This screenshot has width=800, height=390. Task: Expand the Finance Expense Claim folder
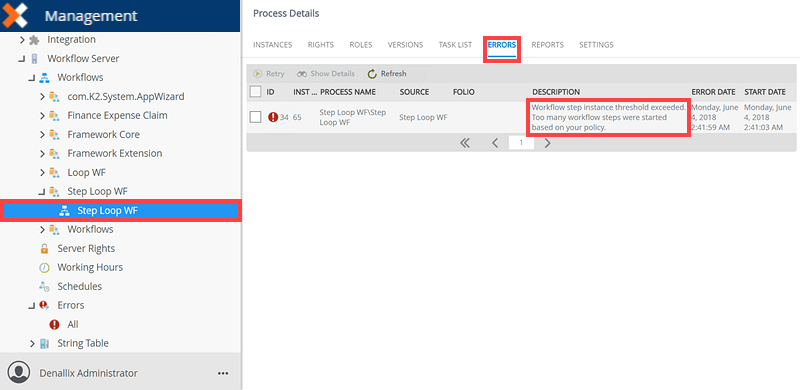(x=43, y=116)
